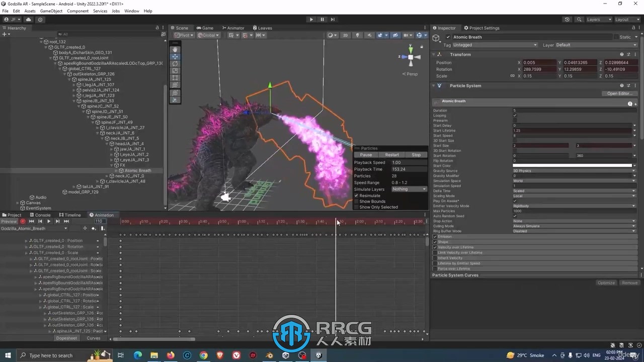This screenshot has width=644, height=362.
Task: Enable Show Only Selected checkbox
Action: [x=356, y=207]
